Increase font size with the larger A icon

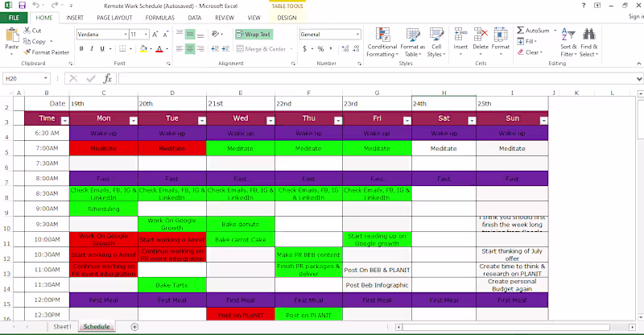[155, 35]
